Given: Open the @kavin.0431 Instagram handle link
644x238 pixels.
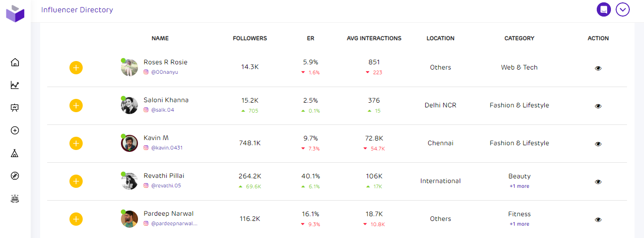Looking at the screenshot, I should pos(166,148).
